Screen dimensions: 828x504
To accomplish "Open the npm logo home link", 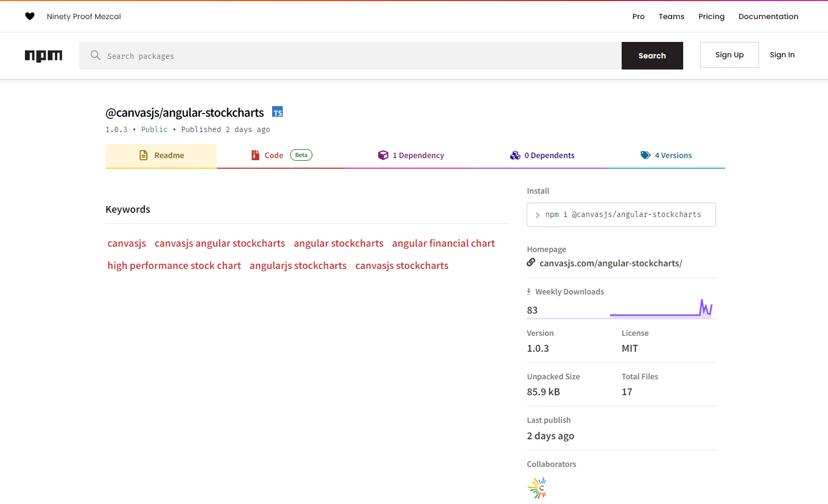I will click(x=43, y=56).
